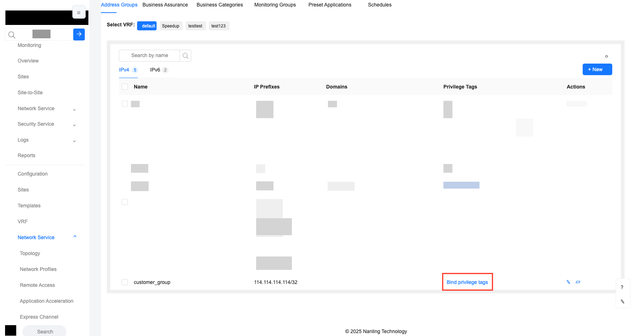Click the Privilege Tags column header
The width and height of the screenshot is (644, 336).
coord(460,87)
